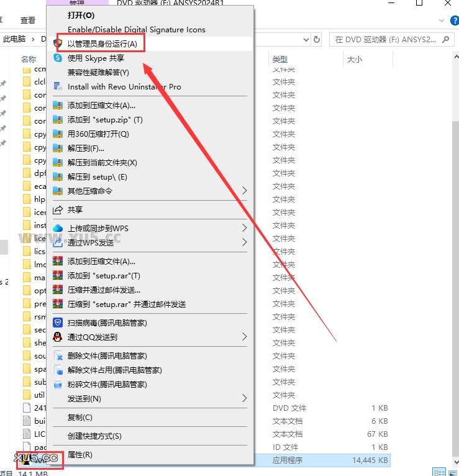The image size is (459, 476).
Task: Click the shield icon beside Run as administrator
Action: 58,43
